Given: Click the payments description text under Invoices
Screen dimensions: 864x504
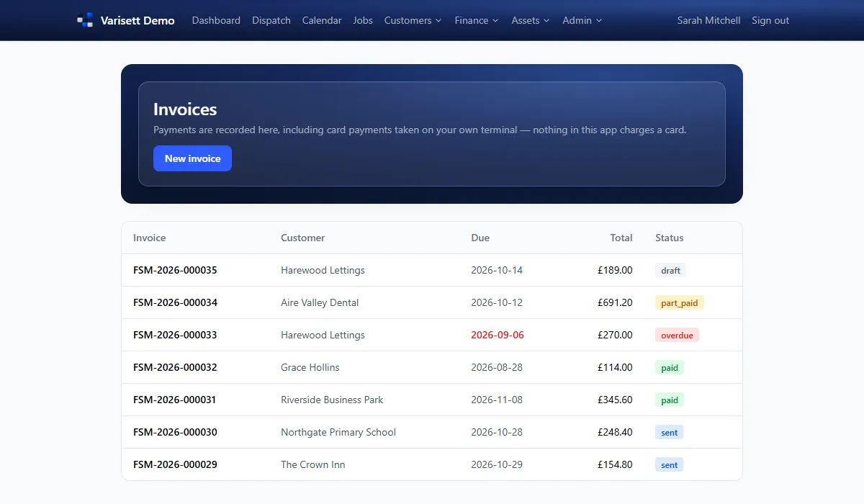Looking at the screenshot, I should pyautogui.click(x=420, y=130).
